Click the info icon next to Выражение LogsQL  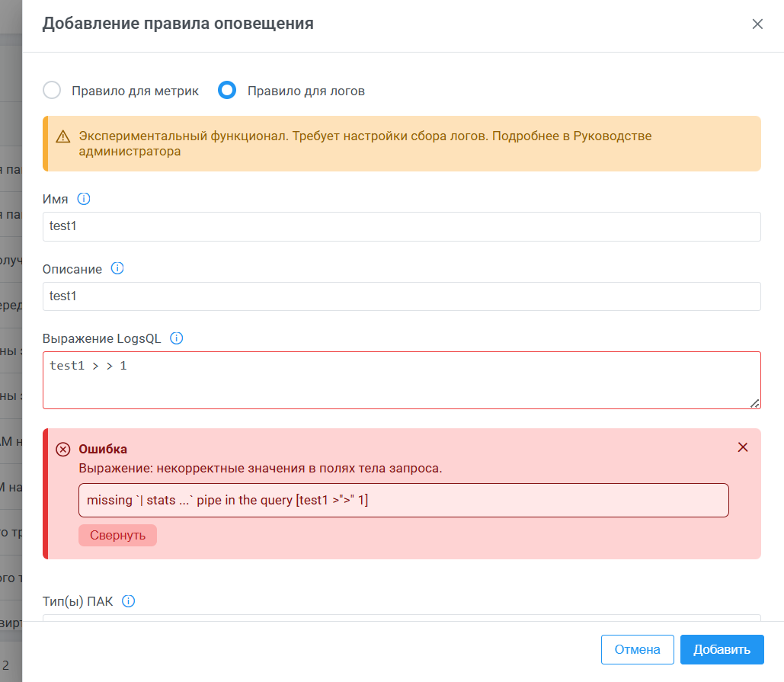176,338
